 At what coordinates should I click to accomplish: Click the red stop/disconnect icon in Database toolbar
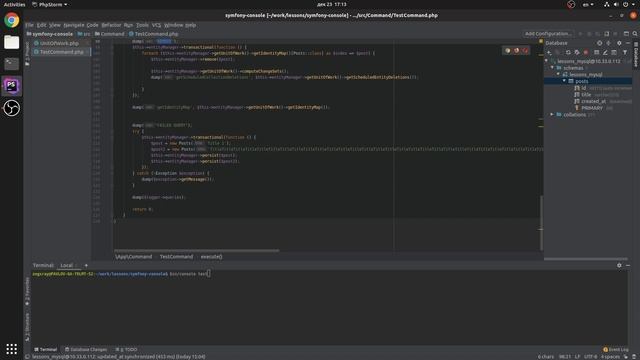[586, 52]
